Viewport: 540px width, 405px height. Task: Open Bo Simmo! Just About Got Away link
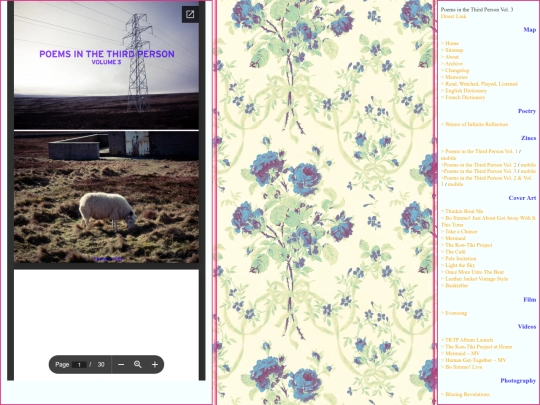point(488,221)
